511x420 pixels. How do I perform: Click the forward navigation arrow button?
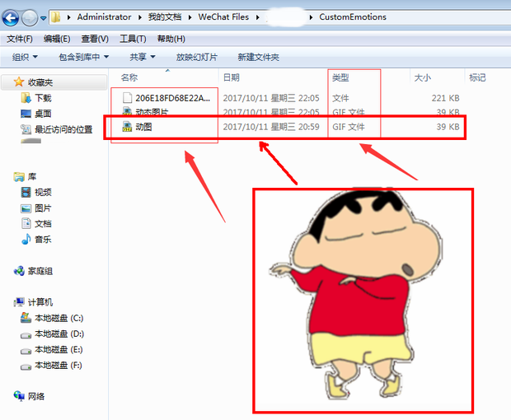click(31, 16)
